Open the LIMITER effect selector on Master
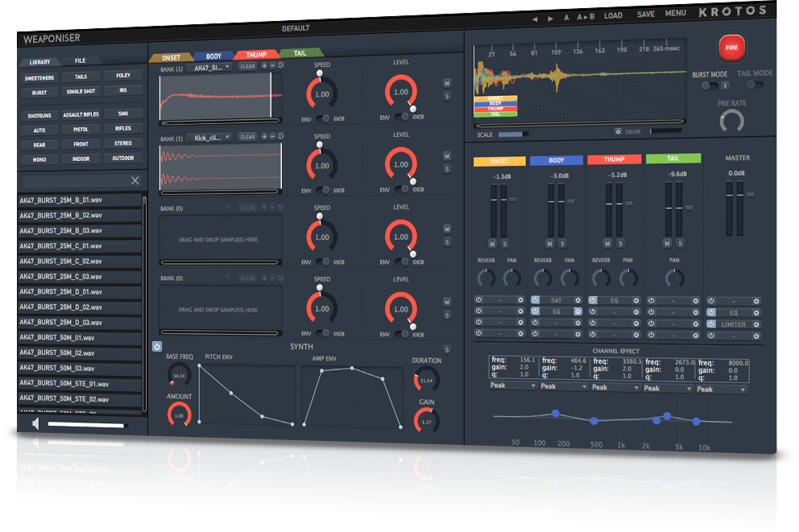Image resolution: width=799 pixels, height=532 pixels. 733,324
